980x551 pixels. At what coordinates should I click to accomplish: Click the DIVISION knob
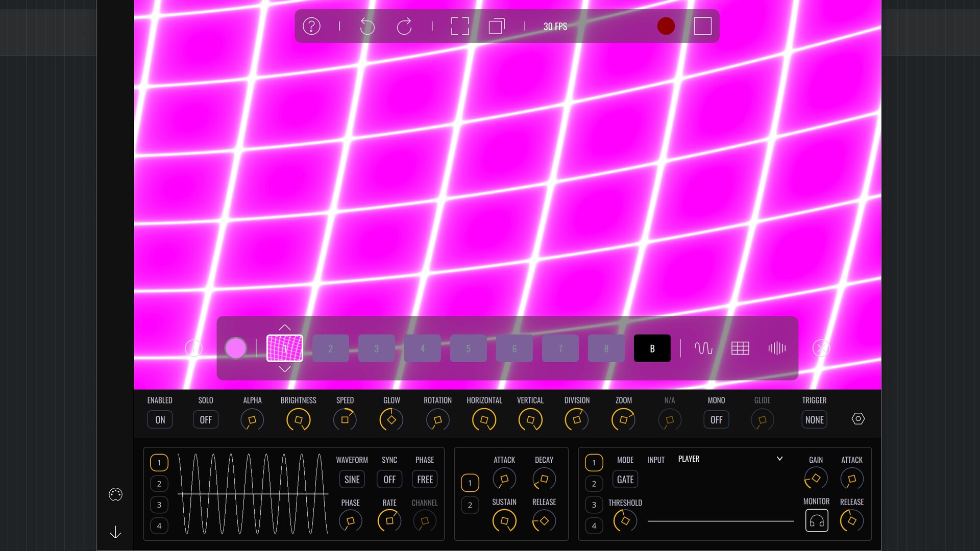coord(577,420)
